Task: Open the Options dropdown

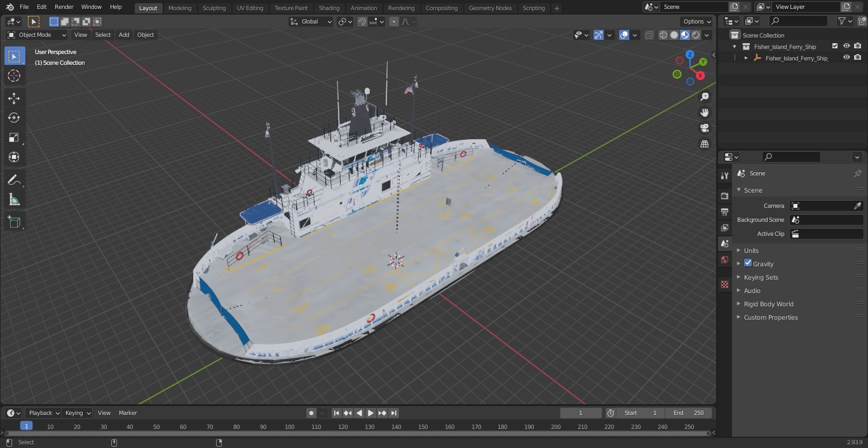Action: (x=697, y=22)
